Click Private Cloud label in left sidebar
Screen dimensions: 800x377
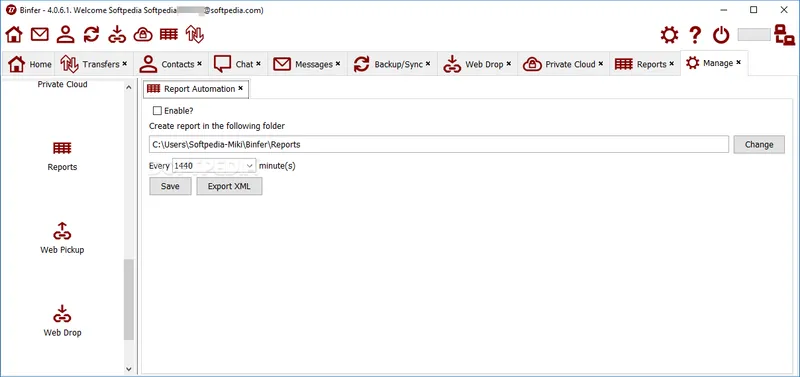pyautogui.click(x=62, y=84)
